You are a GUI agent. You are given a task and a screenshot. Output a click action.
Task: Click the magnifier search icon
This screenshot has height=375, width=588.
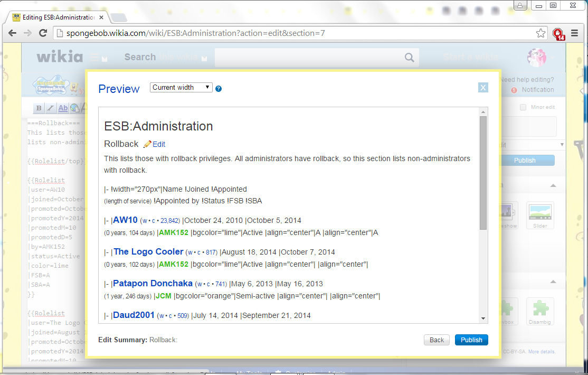410,58
